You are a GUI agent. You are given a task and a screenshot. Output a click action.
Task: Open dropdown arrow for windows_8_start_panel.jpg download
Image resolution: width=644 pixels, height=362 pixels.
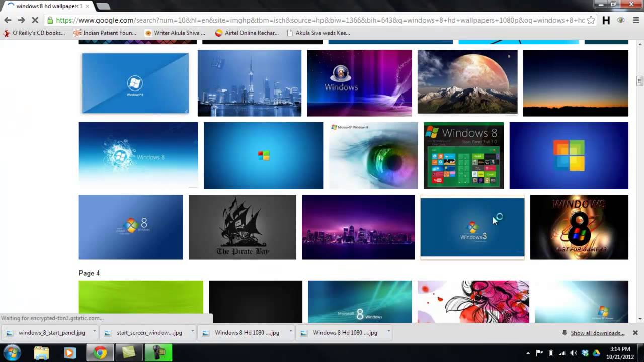click(95, 332)
